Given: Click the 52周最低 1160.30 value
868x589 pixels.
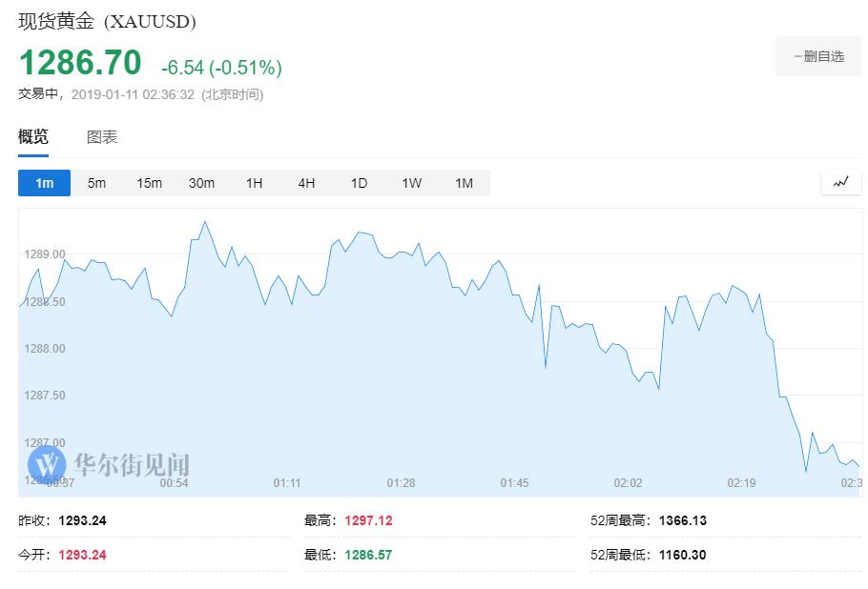Looking at the screenshot, I should coord(682,555).
